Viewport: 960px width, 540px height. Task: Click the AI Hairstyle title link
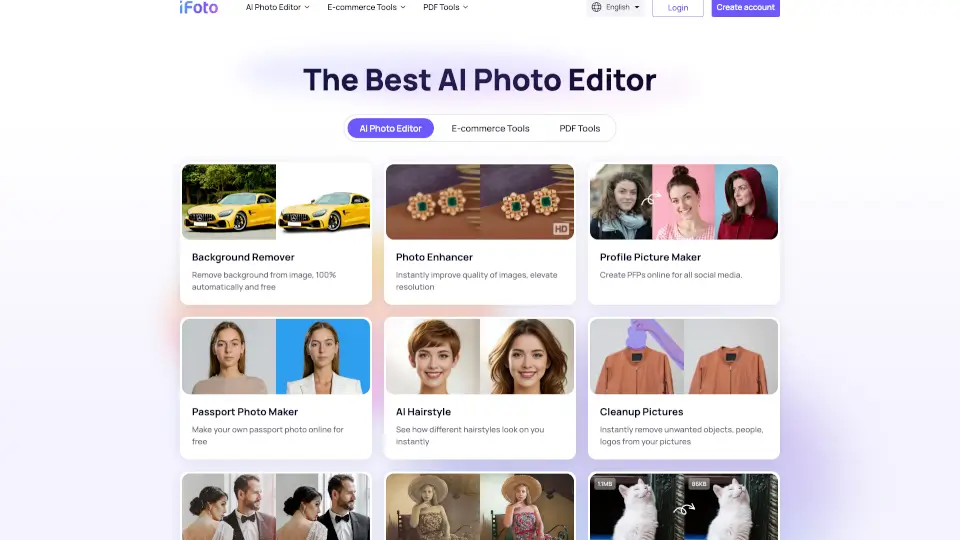[423, 412]
